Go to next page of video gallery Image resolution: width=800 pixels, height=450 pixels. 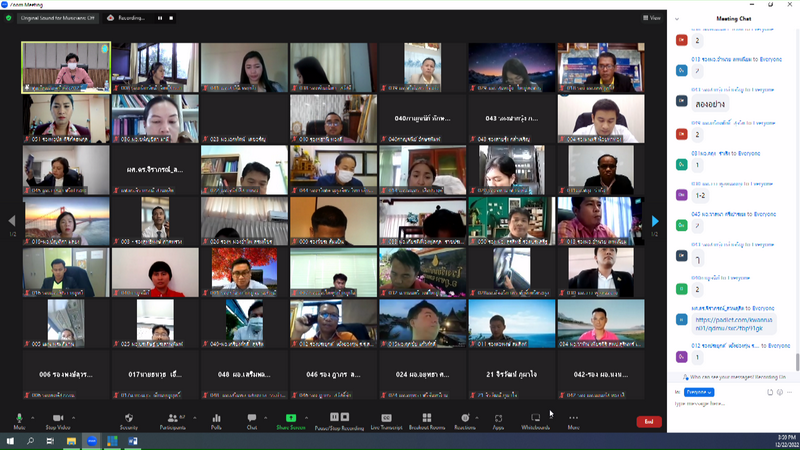point(655,221)
